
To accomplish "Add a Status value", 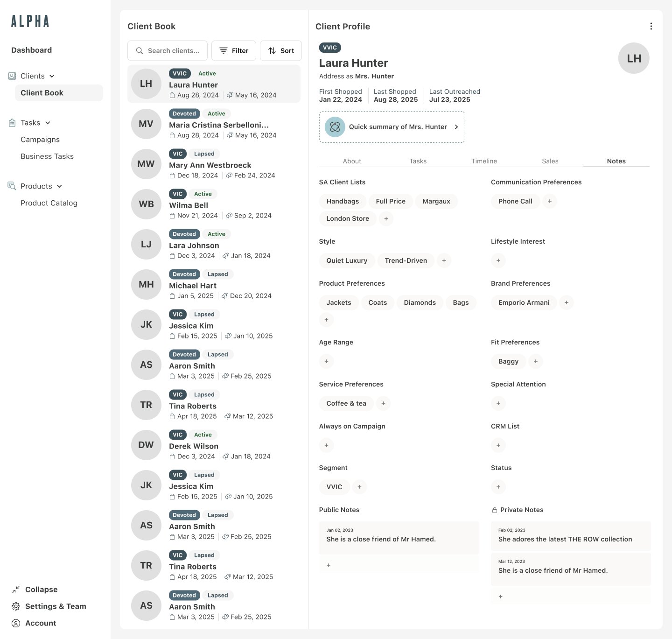I will [498, 487].
